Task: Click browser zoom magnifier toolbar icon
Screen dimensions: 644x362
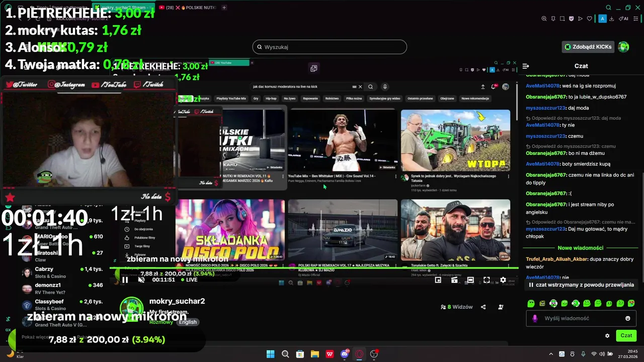Action: pos(544,19)
